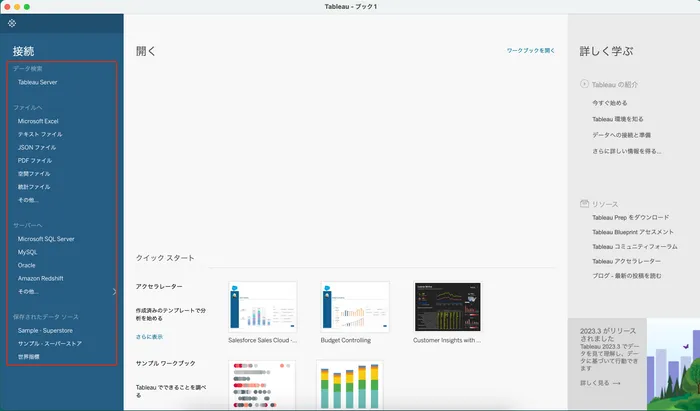Connect to Tableau Server
Screen dimensions: 700x411
(x=38, y=82)
